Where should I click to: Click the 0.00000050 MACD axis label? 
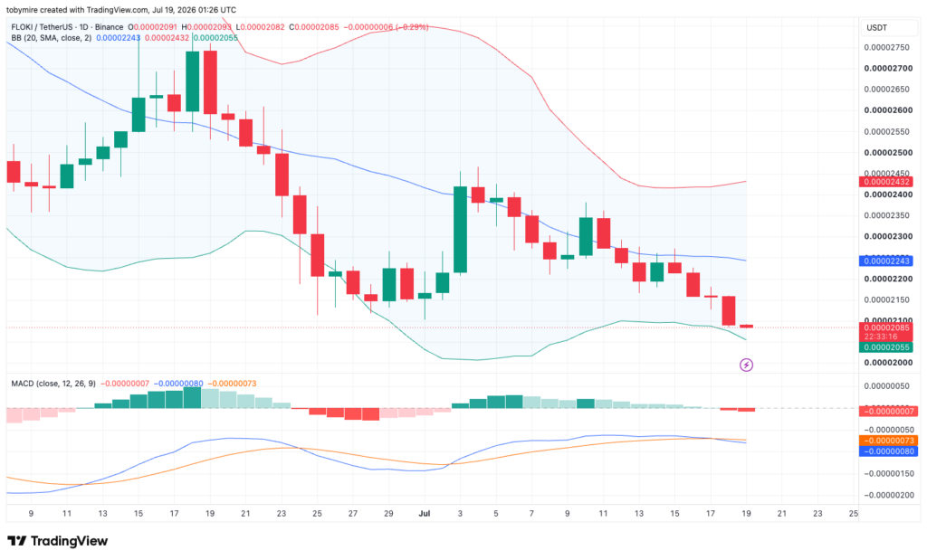(887, 386)
